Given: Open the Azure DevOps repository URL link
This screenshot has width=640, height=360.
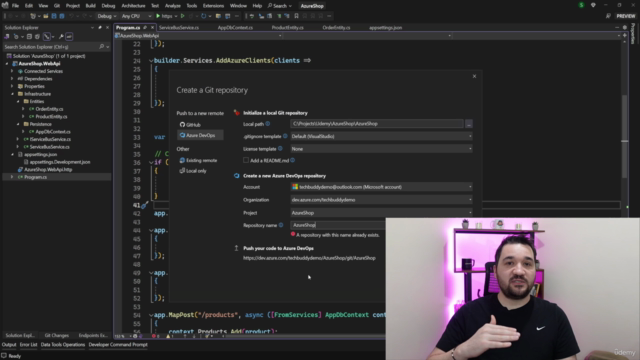Looking at the screenshot, I should coord(309,258).
